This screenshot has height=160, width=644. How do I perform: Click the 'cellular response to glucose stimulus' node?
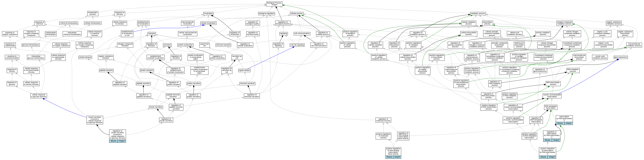coord(39,96)
